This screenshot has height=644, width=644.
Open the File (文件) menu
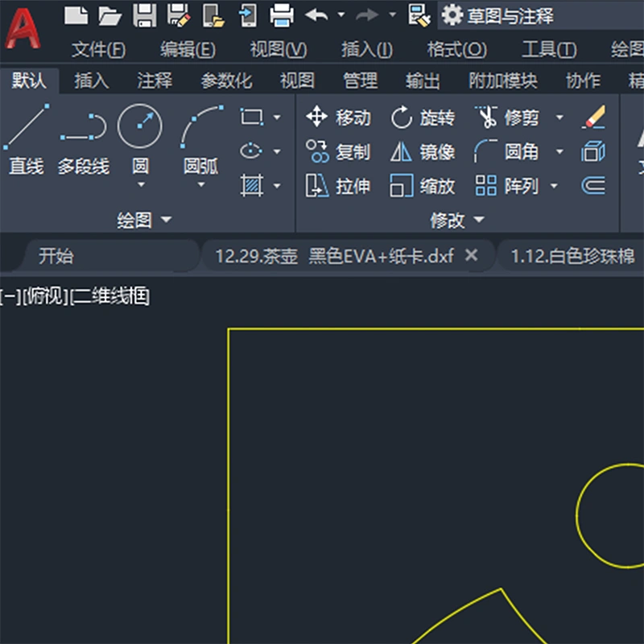click(98, 50)
